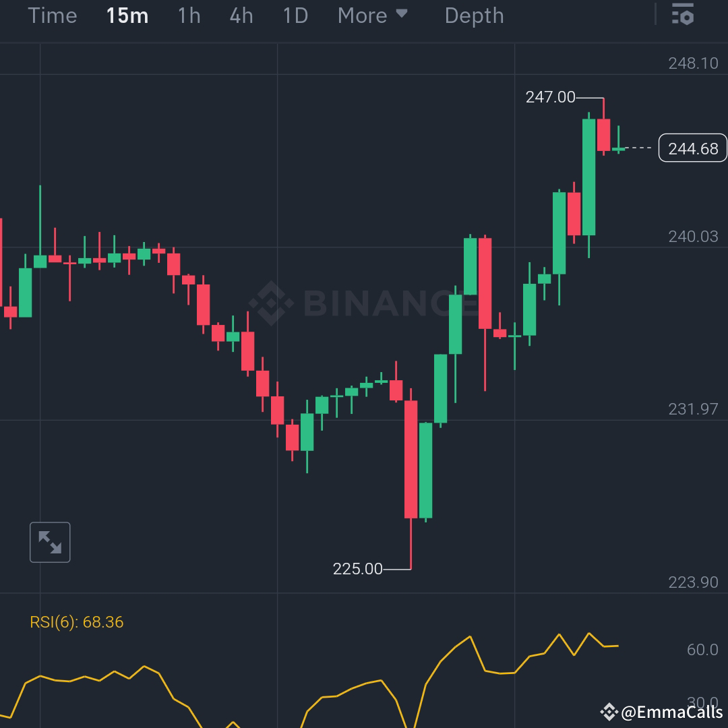
Task: Switch to the 4h timeframe
Action: pos(241,16)
